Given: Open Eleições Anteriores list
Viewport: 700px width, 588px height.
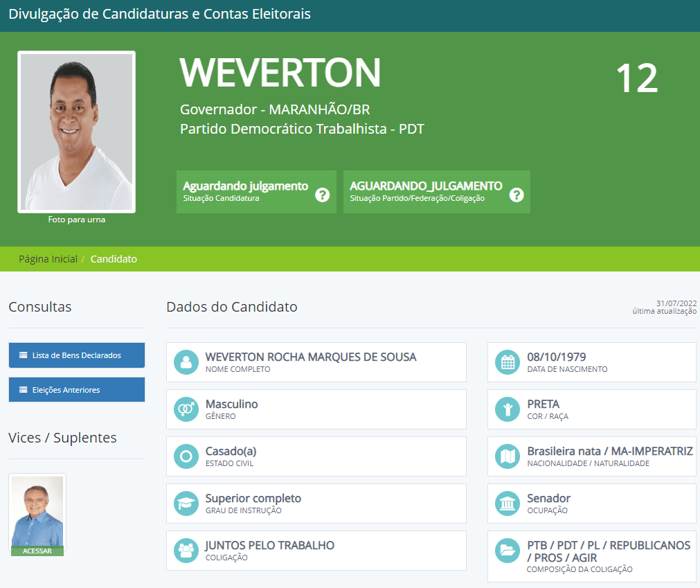Looking at the screenshot, I should (x=76, y=390).
